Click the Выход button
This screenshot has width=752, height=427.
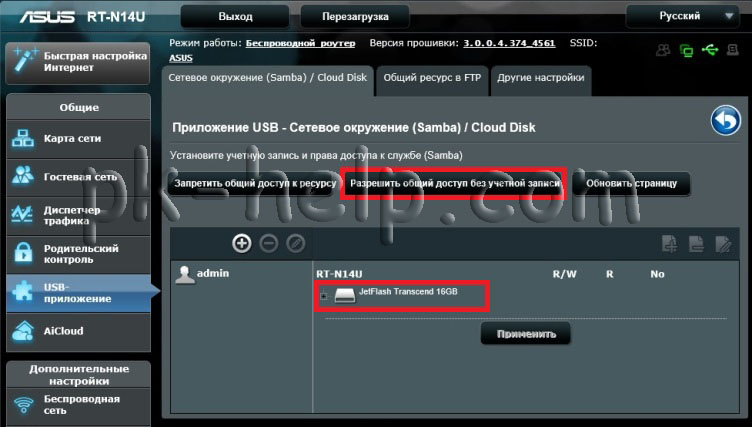tap(235, 17)
